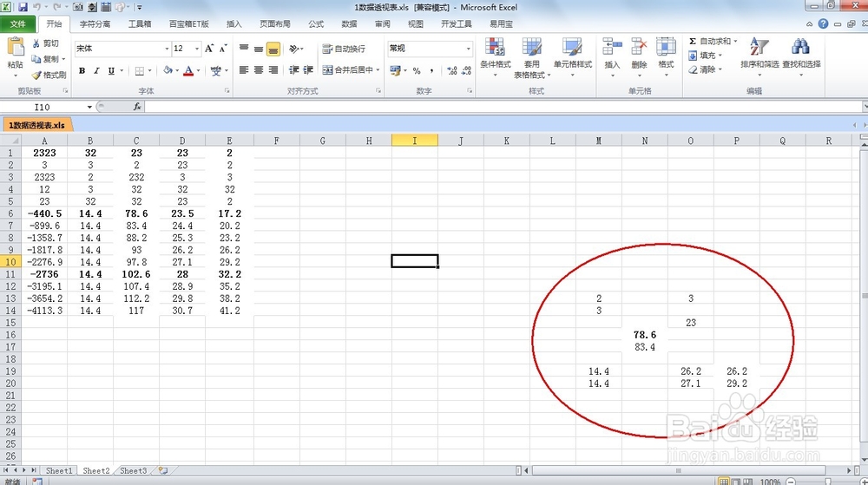Open Sort and Filter (排序和筛选)
This screenshot has width=868, height=485.
[759, 56]
